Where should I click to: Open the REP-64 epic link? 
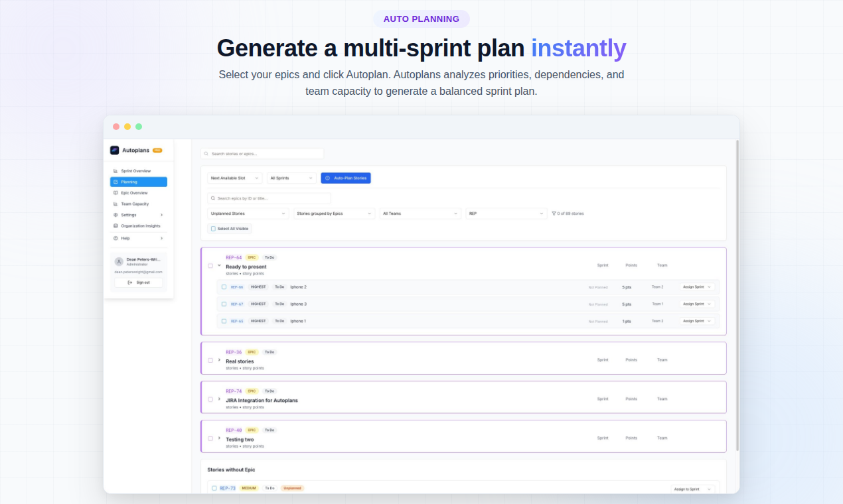pyautogui.click(x=234, y=257)
